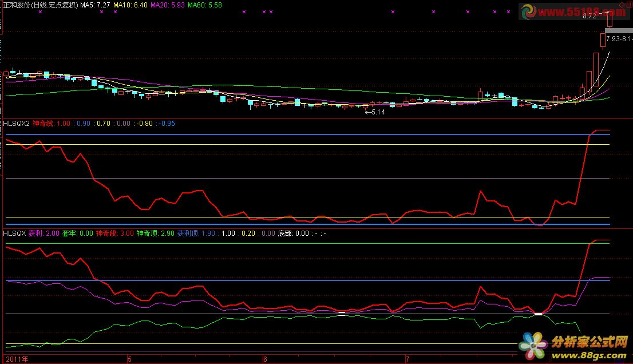This screenshot has width=633, height=364.
Task: Click the MA20: 5.93 indicator label
Action: [x=168, y=5]
